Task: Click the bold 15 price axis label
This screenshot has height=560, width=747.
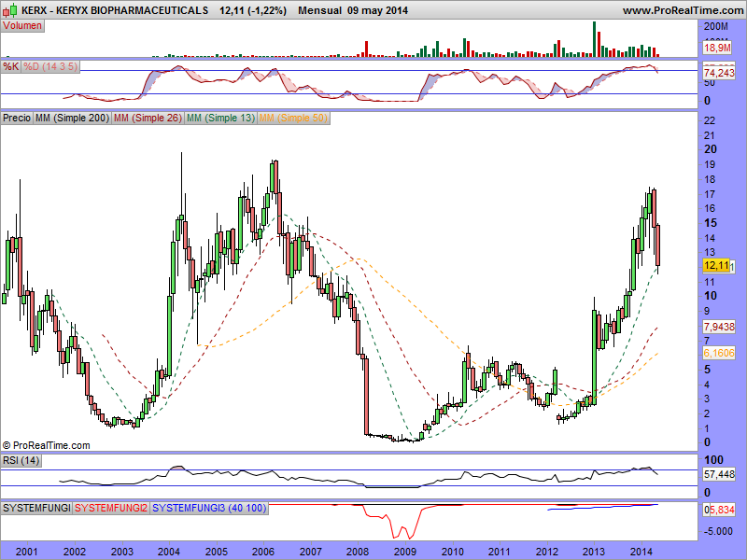Action: 711,222
